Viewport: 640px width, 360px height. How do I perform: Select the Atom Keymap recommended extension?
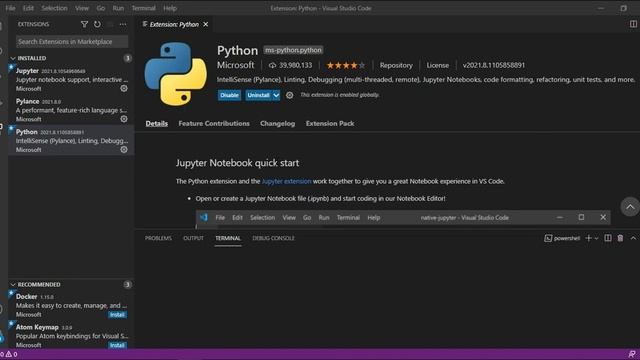(x=71, y=336)
